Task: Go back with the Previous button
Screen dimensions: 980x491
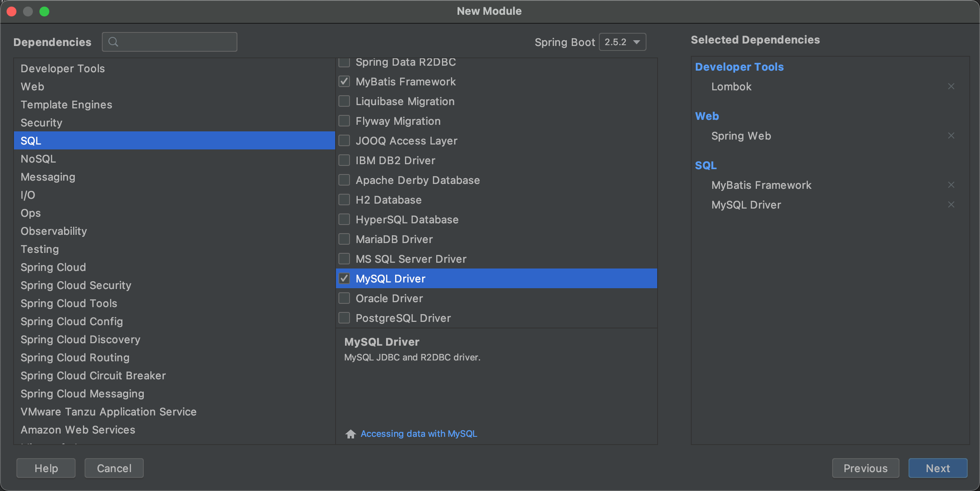Action: point(865,468)
